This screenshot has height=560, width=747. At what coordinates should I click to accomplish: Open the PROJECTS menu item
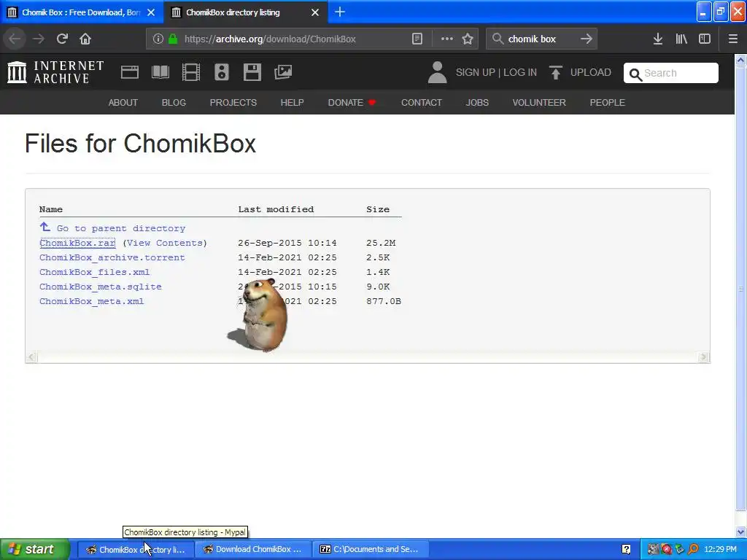click(233, 102)
